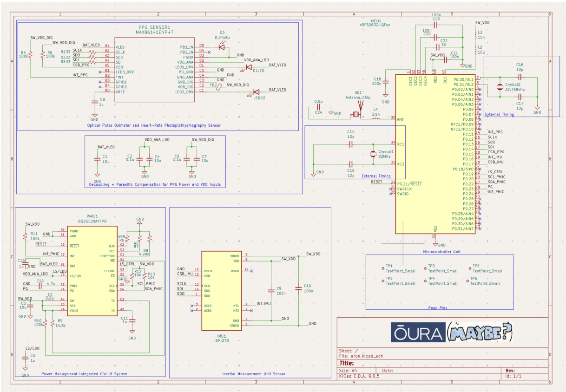Select capacitor C11 1u
The height and width of the screenshot is (392, 566).
[x=132, y=320]
